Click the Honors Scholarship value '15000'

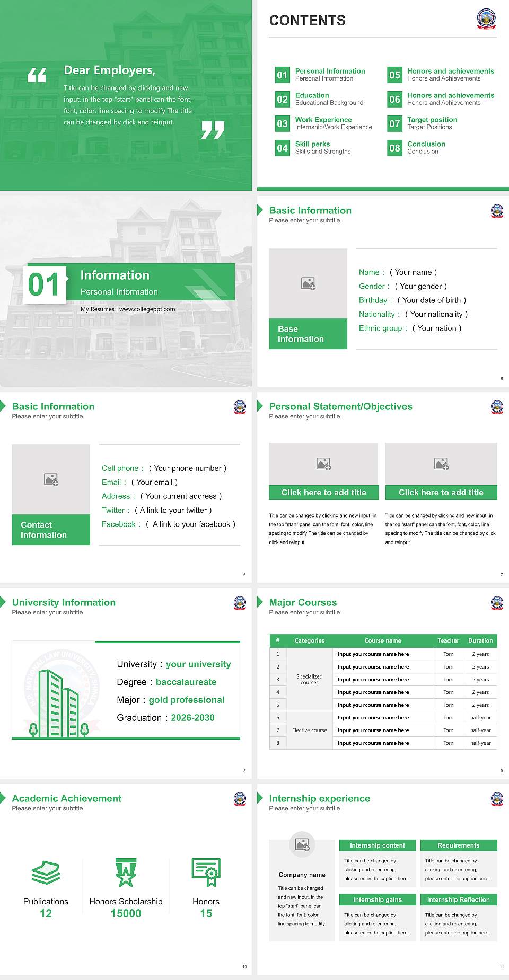126,914
